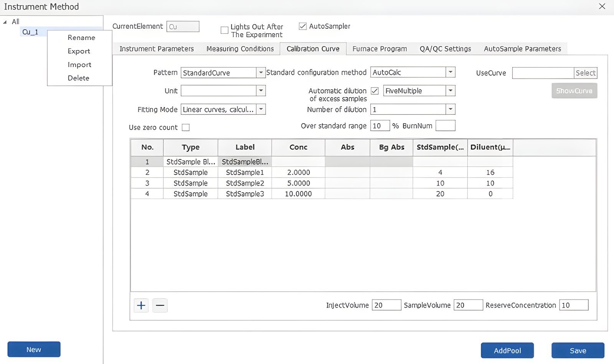
Task: Click the New button
Action: pos(34,349)
